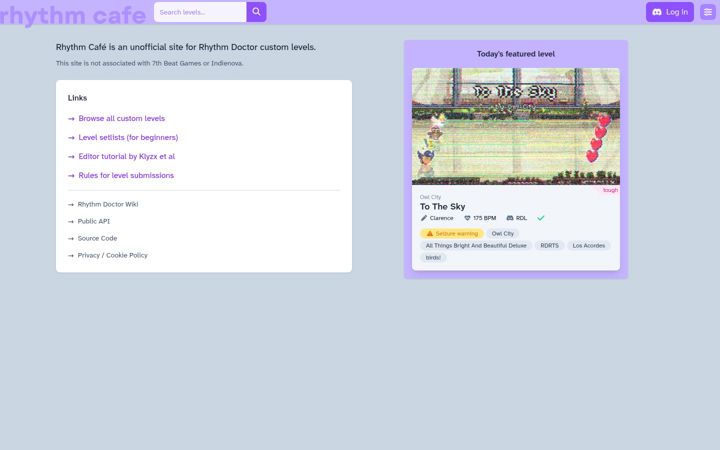This screenshot has height=450, width=720.
Task: Select the Owl City tag chip
Action: pyautogui.click(x=502, y=233)
